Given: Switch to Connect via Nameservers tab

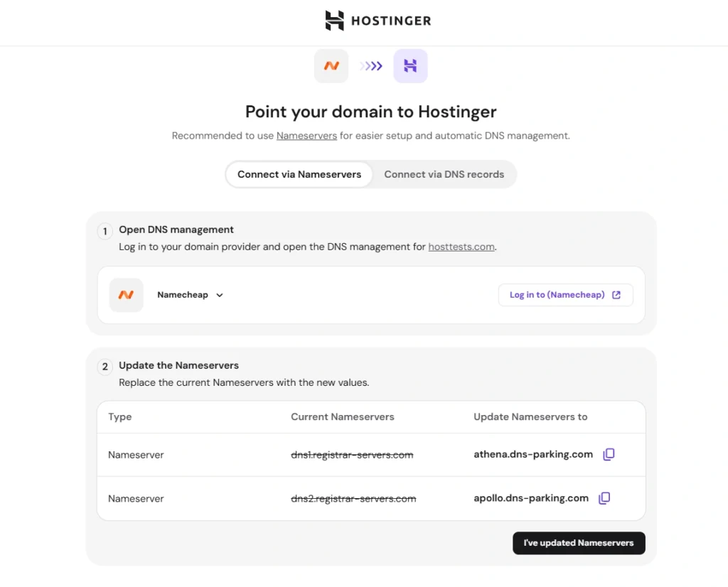Looking at the screenshot, I should tap(299, 174).
